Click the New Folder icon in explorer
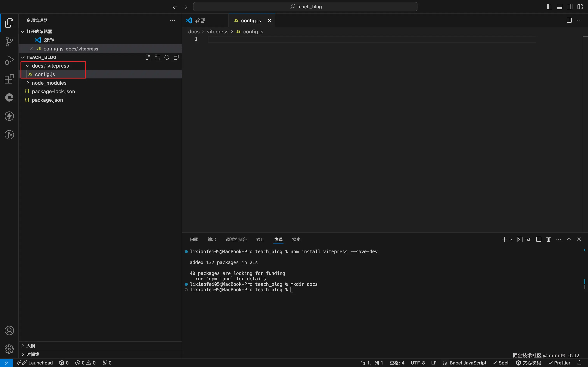 pos(157,57)
